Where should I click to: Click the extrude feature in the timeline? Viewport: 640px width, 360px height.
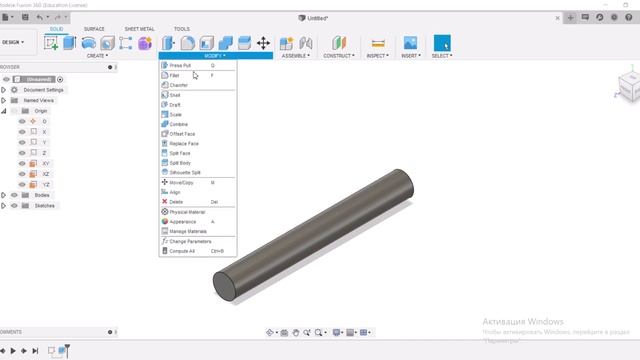[x=62, y=351]
